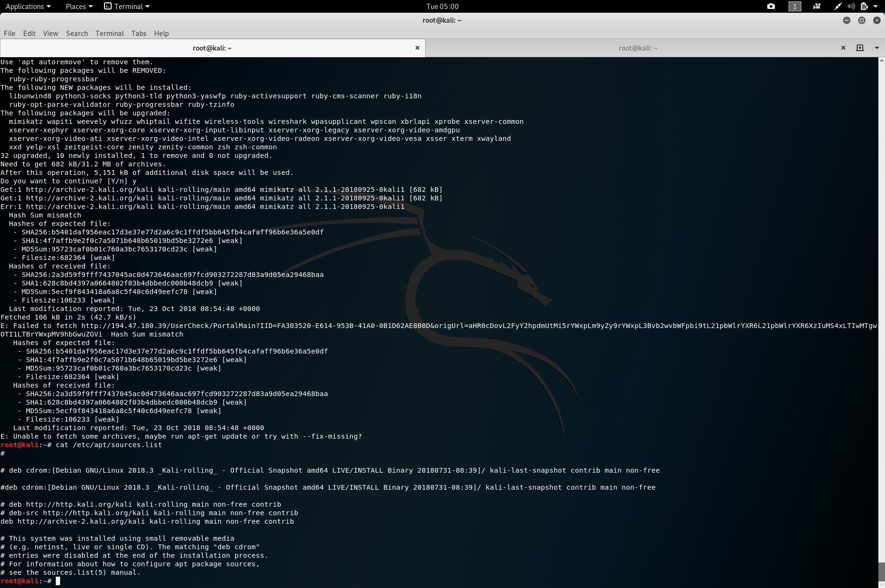Viewport: 885px width, 588px height.
Task: Click the camera screenshot icon in top bar
Action: click(x=771, y=6)
